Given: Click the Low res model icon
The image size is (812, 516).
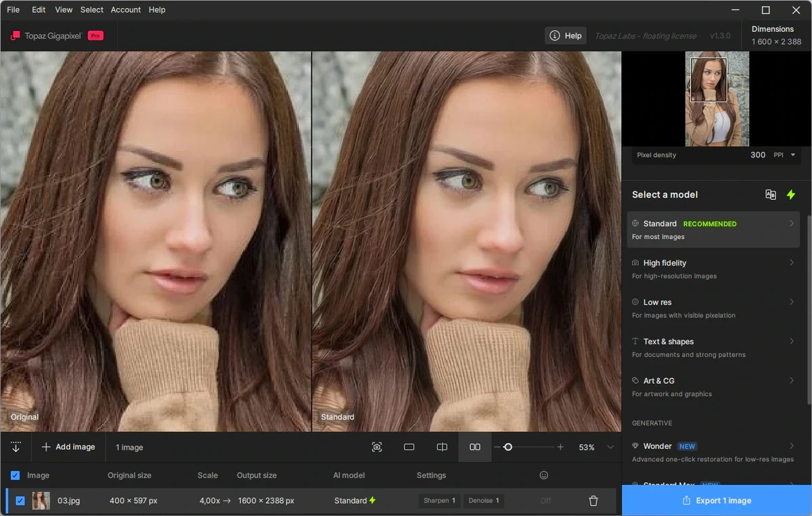Looking at the screenshot, I should [x=635, y=302].
